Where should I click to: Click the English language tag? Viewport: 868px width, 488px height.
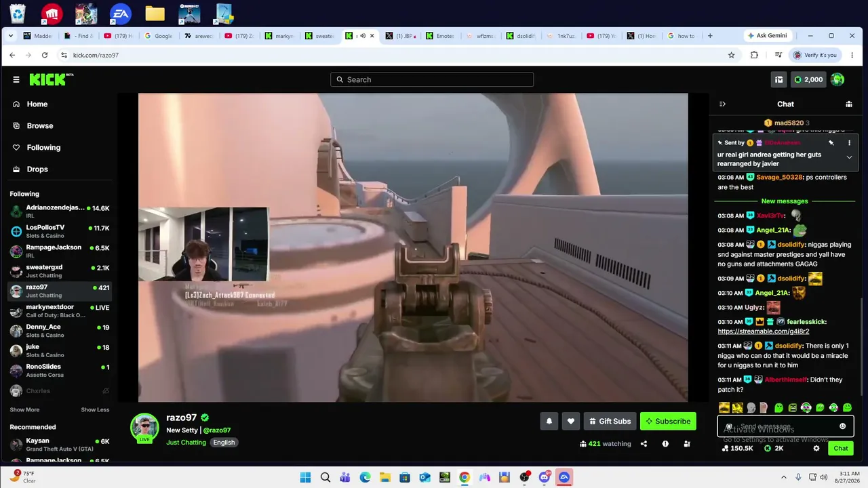coord(224,443)
